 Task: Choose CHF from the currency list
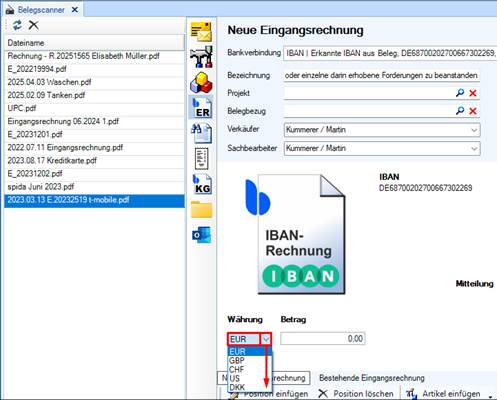tap(237, 370)
